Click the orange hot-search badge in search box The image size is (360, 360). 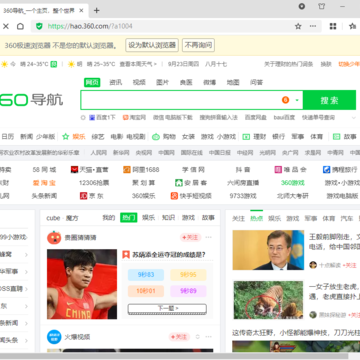point(285,100)
